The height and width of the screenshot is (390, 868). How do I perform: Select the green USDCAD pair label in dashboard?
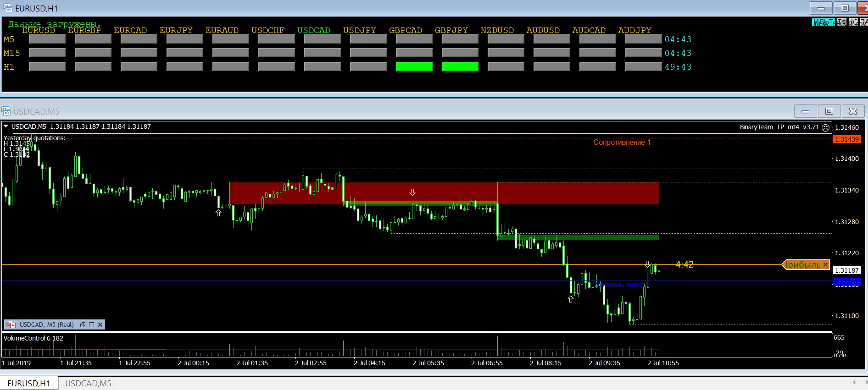click(314, 30)
